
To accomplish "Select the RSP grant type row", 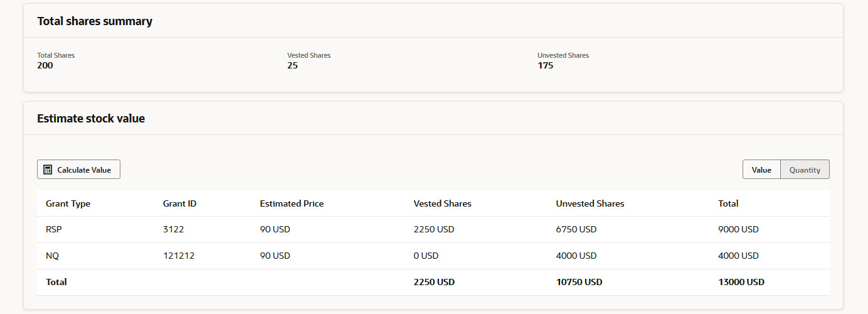I will point(54,230).
